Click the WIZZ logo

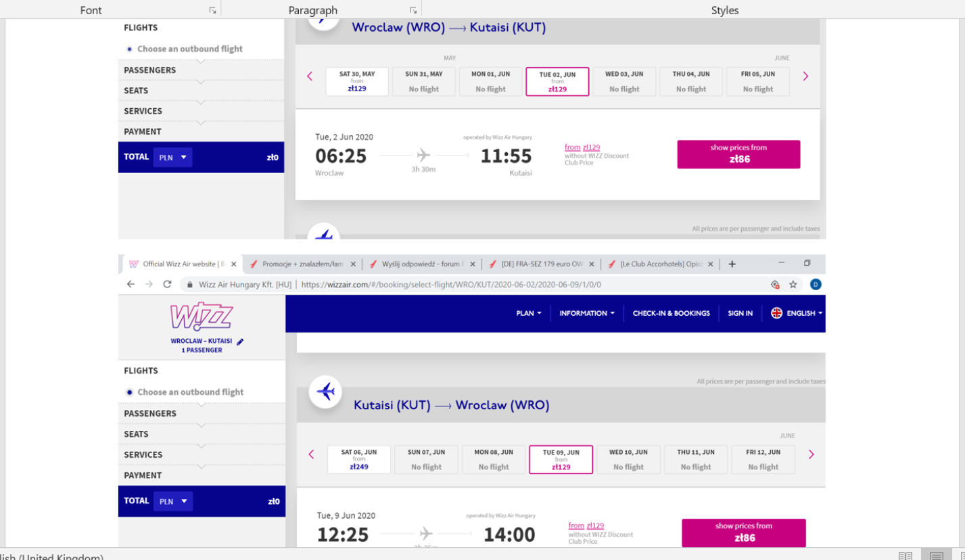[202, 316]
